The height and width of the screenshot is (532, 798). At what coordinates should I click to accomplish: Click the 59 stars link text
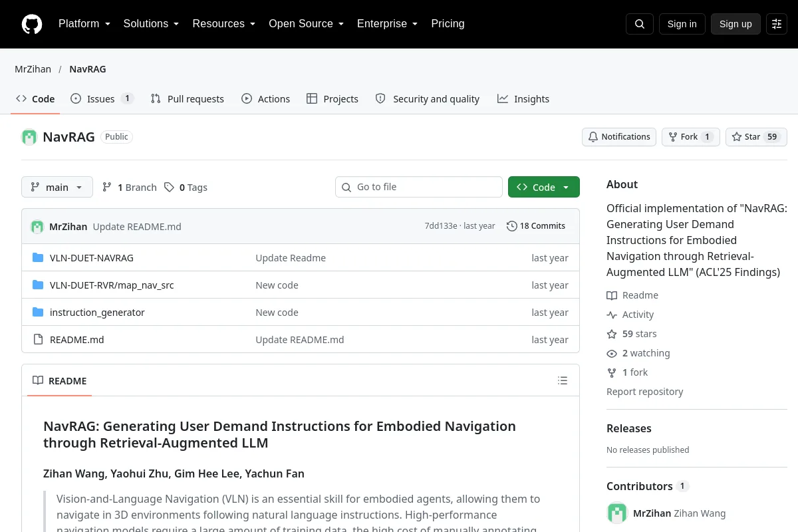point(640,334)
